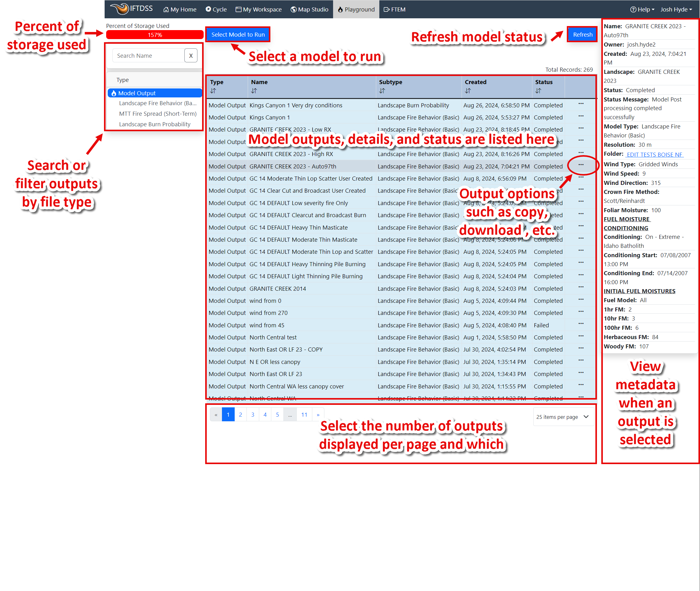Go to page 3 of results
Image resolution: width=700 pixels, height=591 pixels.
click(x=253, y=415)
